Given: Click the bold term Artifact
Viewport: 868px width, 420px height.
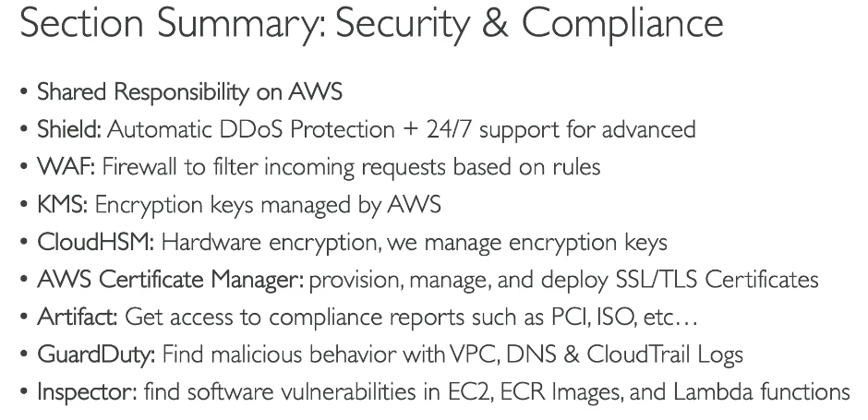Looking at the screenshot, I should [78, 317].
